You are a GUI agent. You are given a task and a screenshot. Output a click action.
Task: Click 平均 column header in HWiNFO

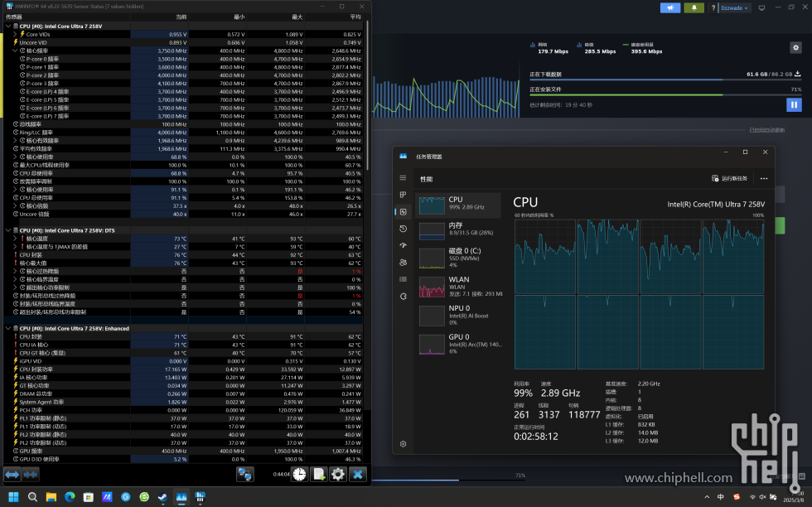coord(333,17)
